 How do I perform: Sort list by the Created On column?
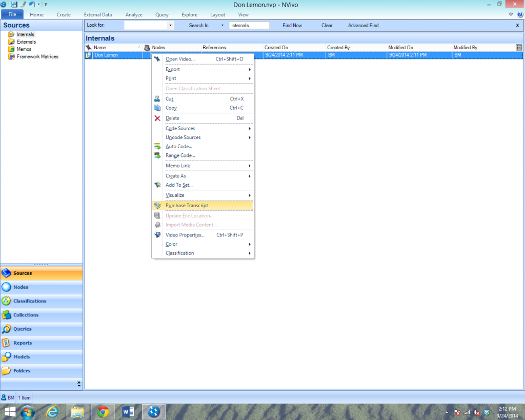tap(294, 48)
